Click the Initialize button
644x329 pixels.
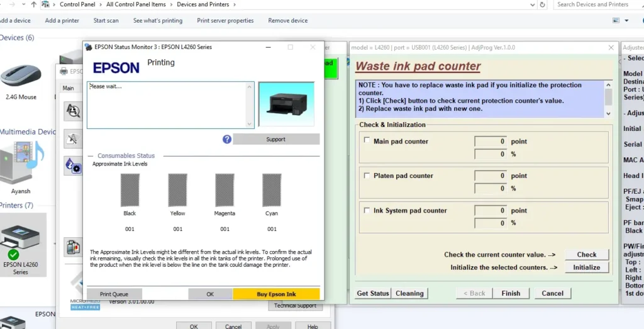click(587, 267)
